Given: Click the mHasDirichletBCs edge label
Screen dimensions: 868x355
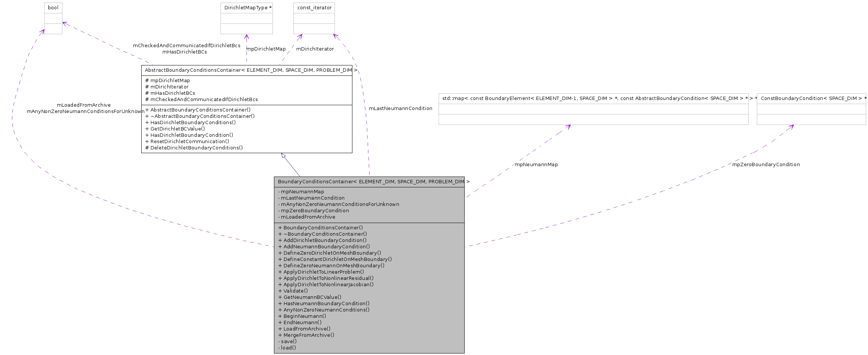Looking at the screenshot, I should [x=185, y=52].
